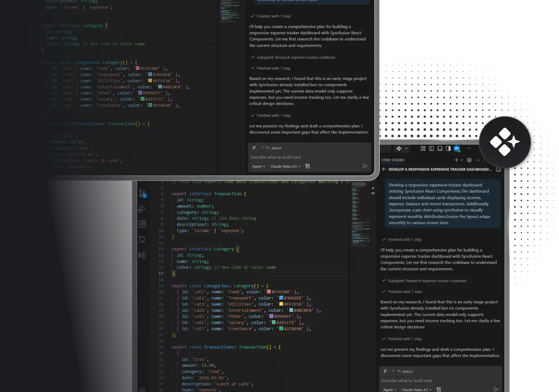Go back using arrow beside chat title

384,169
